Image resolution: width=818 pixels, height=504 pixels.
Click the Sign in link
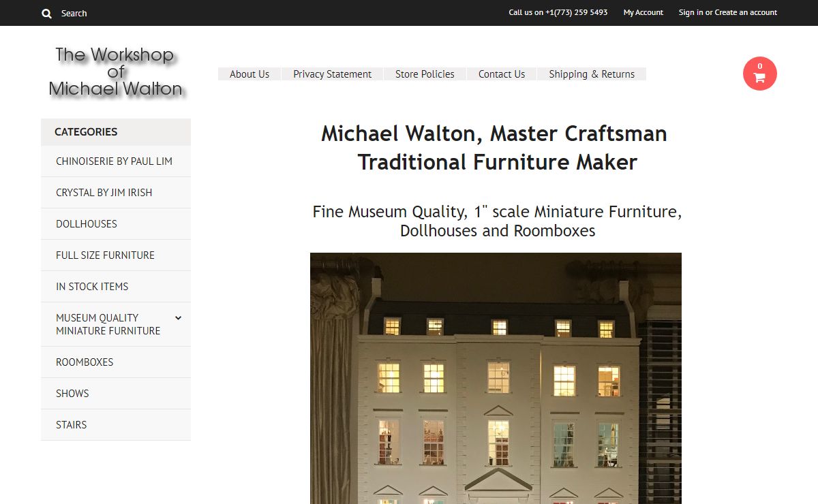point(691,12)
